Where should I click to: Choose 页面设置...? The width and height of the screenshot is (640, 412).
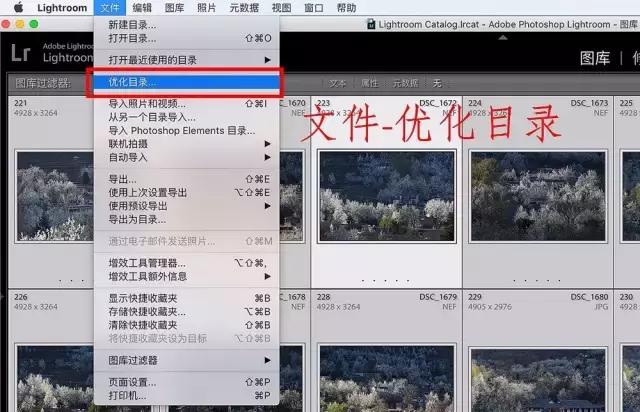[x=187, y=382]
